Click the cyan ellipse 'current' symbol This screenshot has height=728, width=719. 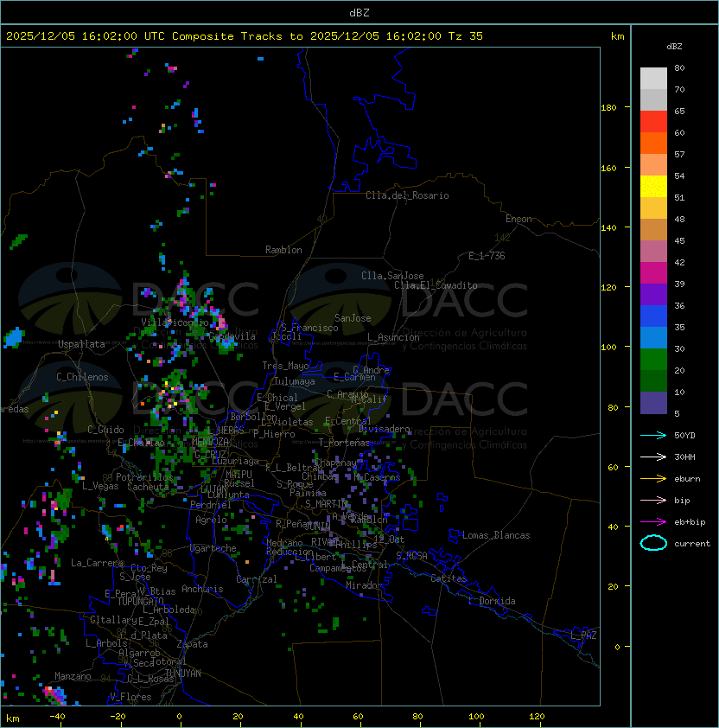click(653, 543)
